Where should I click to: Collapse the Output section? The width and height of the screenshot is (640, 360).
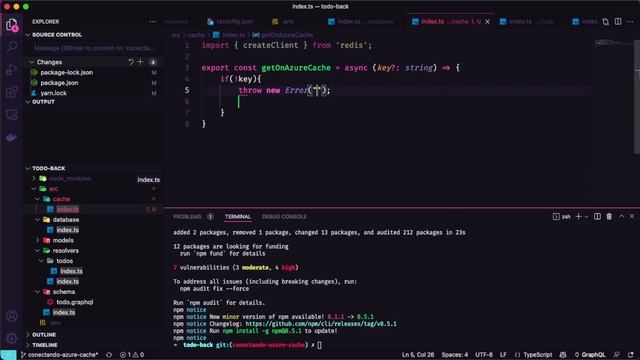28,102
